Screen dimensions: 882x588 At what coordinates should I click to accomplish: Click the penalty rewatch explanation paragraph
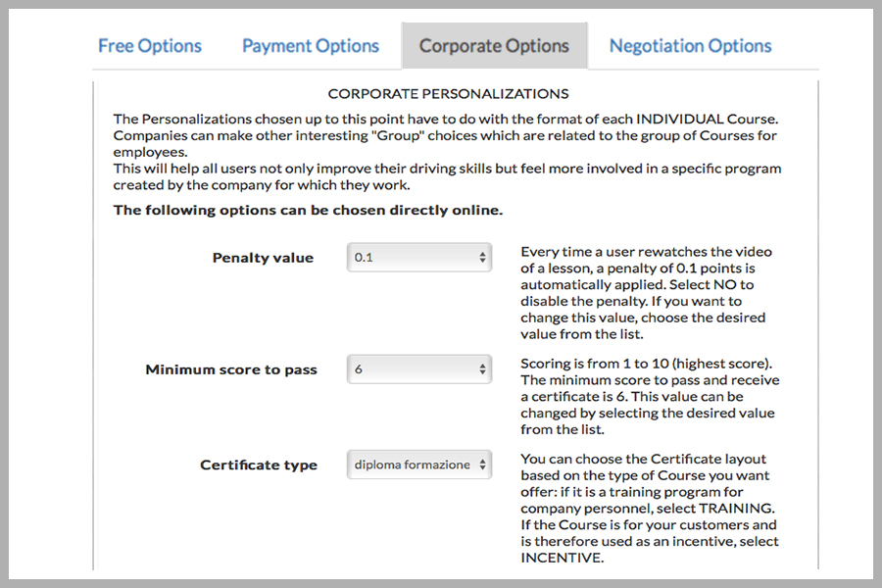(x=647, y=293)
